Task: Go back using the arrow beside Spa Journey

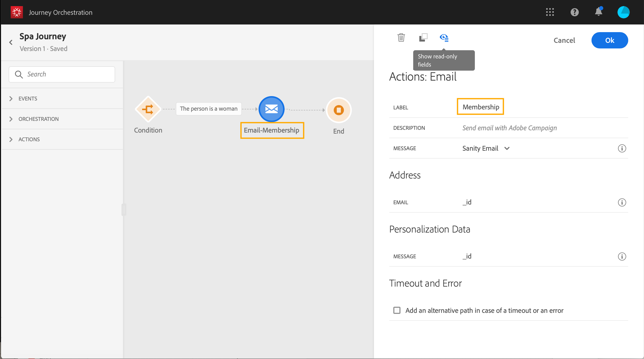Action: (11, 42)
